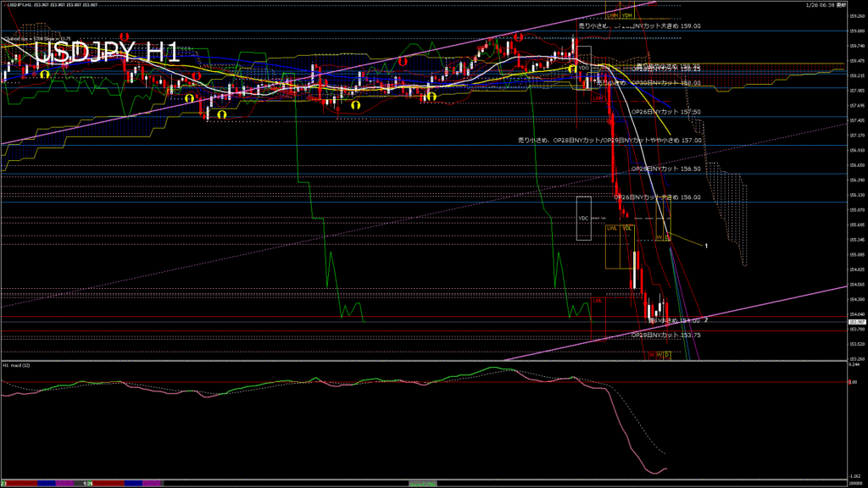Click the 1/26 date marker on timeline
Image resolution: width=868 pixels, height=488 pixels.
click(88, 482)
